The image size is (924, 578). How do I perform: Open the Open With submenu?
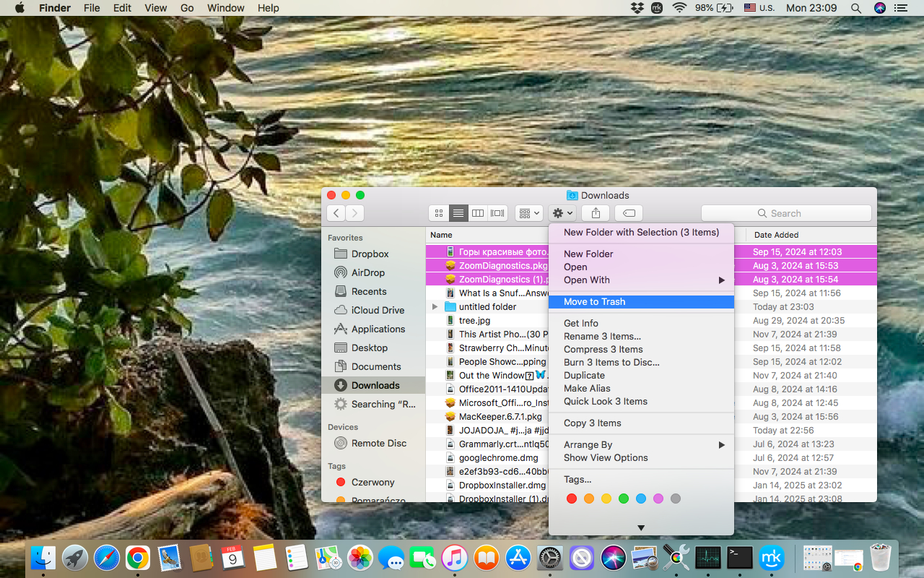point(586,280)
